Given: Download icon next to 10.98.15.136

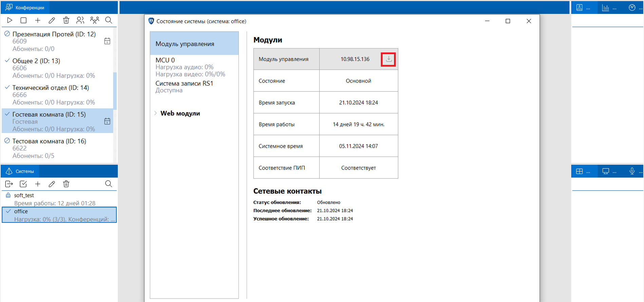Looking at the screenshot, I should (x=389, y=59).
